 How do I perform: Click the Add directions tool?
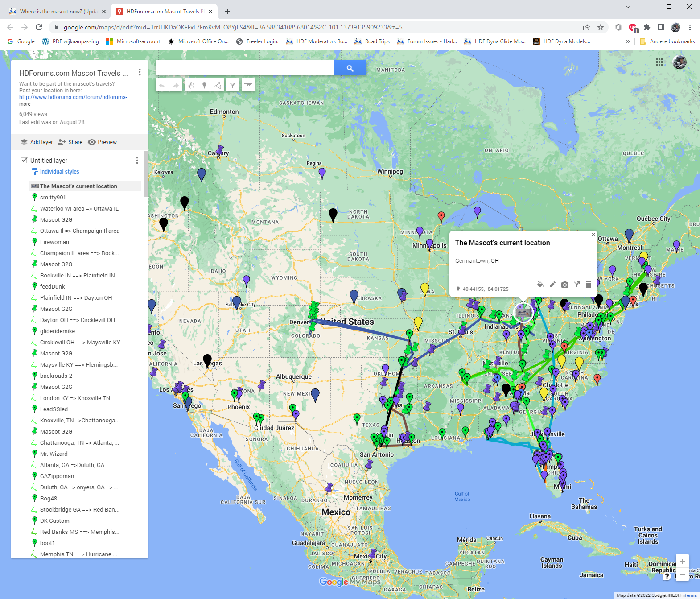click(233, 85)
